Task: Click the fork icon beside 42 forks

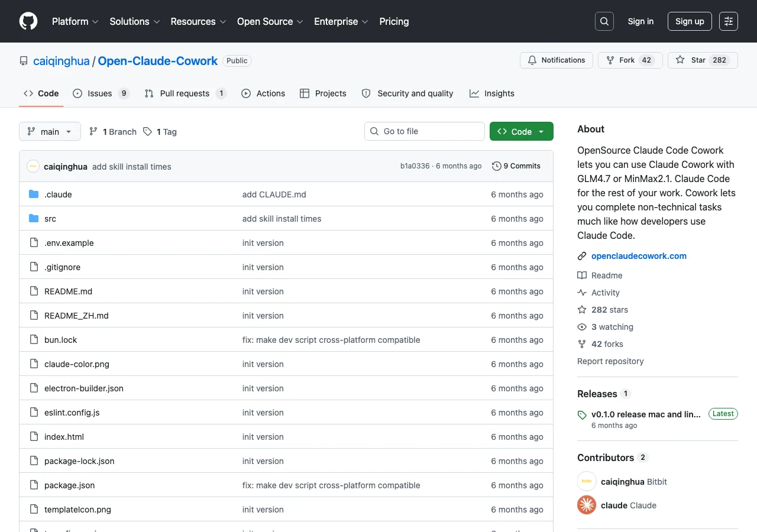Action: [x=582, y=344]
